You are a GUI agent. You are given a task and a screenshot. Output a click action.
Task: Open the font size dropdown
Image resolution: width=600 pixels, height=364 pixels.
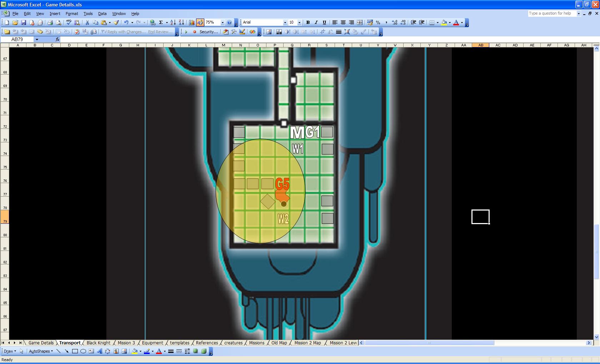click(299, 22)
